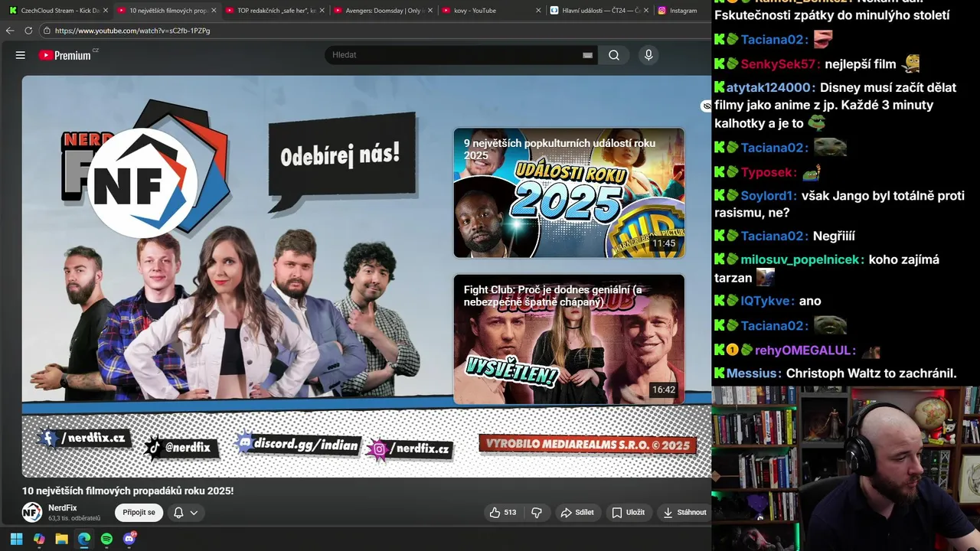The image size is (980, 551).
Task: Launch Copilot from taskbar
Action: pyautogui.click(x=39, y=539)
